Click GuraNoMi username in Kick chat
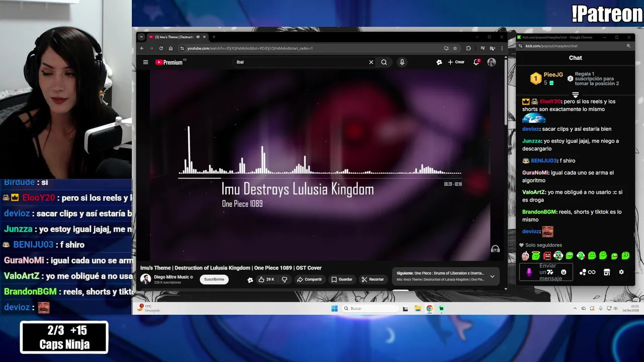644x362 pixels. [535, 173]
